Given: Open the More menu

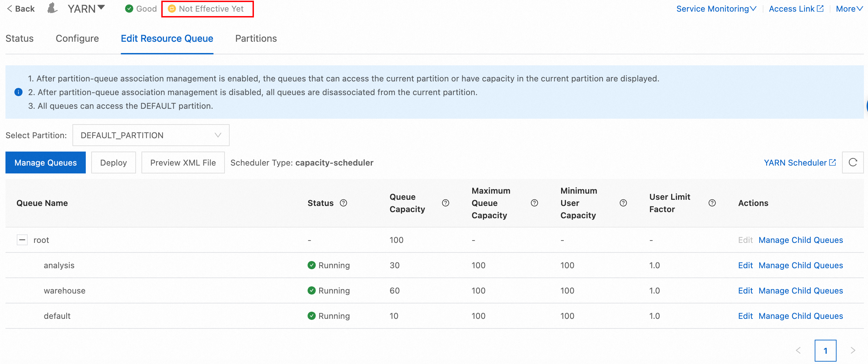Looking at the screenshot, I should (850, 9).
